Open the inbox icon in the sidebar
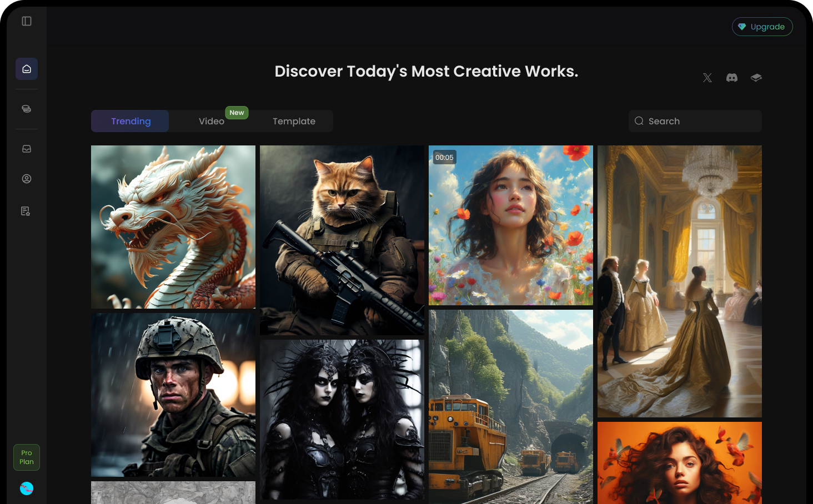 (x=26, y=148)
